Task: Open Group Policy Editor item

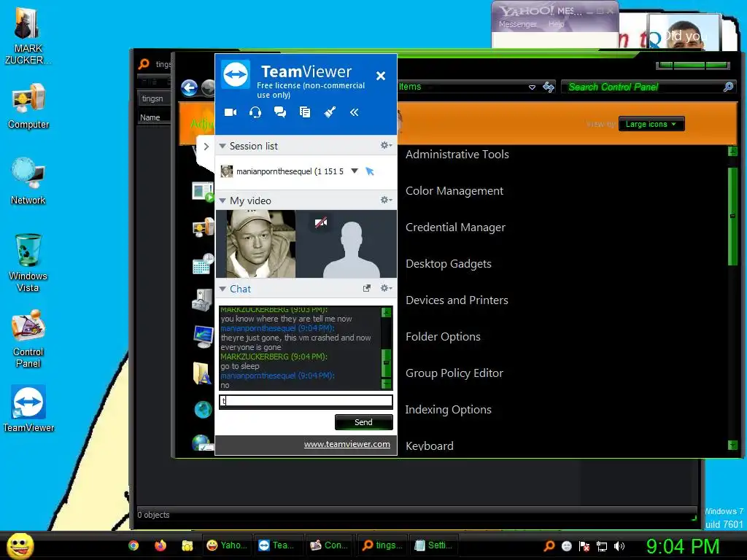Action: (x=454, y=373)
